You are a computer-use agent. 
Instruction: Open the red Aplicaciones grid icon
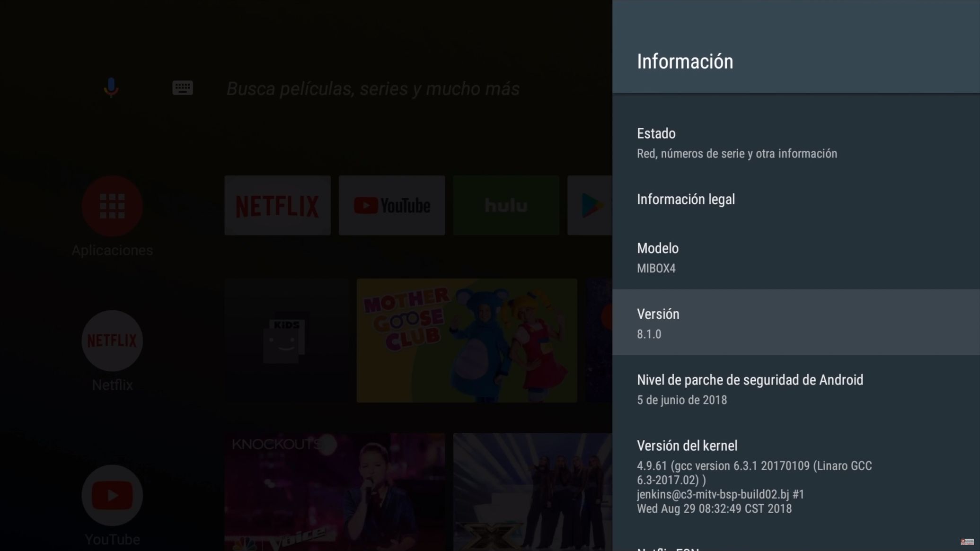112,206
